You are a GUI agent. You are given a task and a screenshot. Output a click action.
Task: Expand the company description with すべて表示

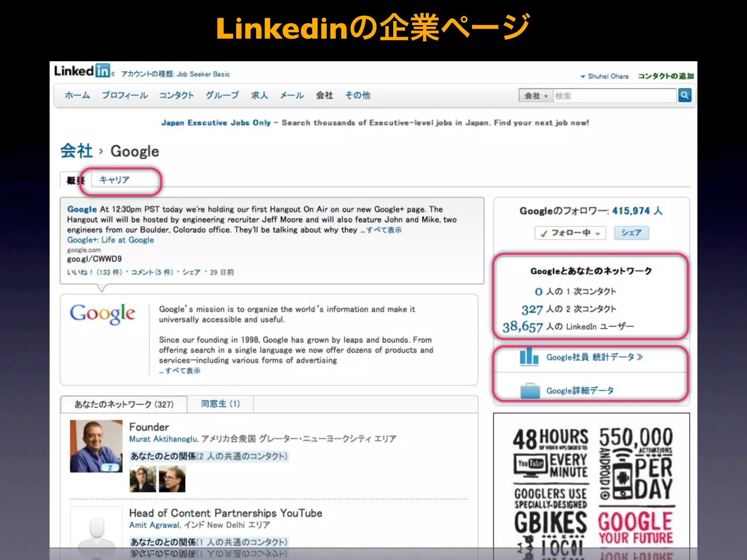click(x=183, y=371)
